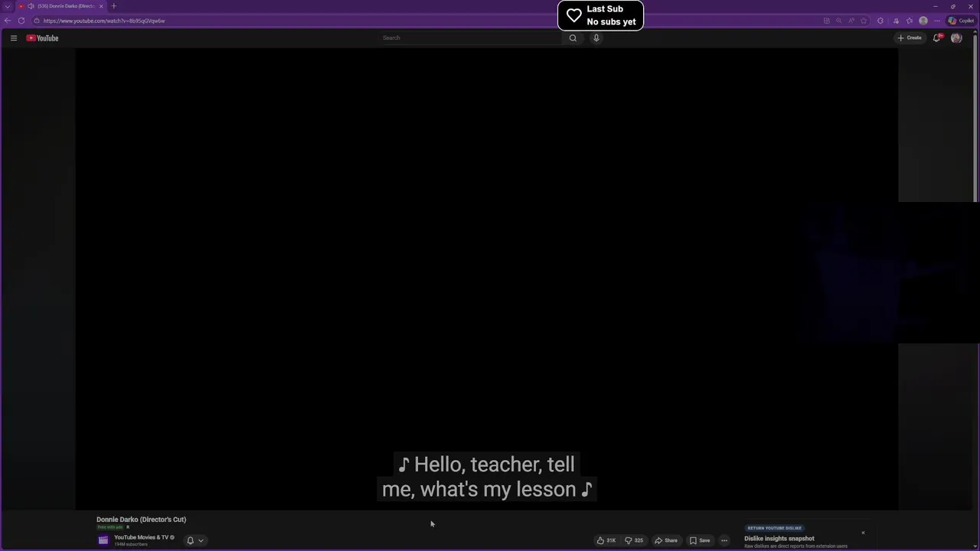Reload the page
This screenshot has width=980, height=551.
[21, 21]
